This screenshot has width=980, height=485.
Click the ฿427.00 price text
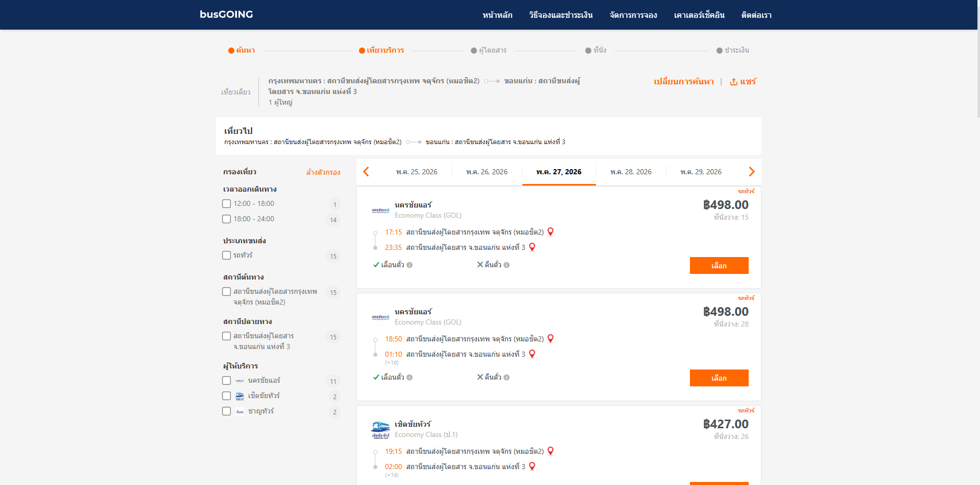point(726,424)
